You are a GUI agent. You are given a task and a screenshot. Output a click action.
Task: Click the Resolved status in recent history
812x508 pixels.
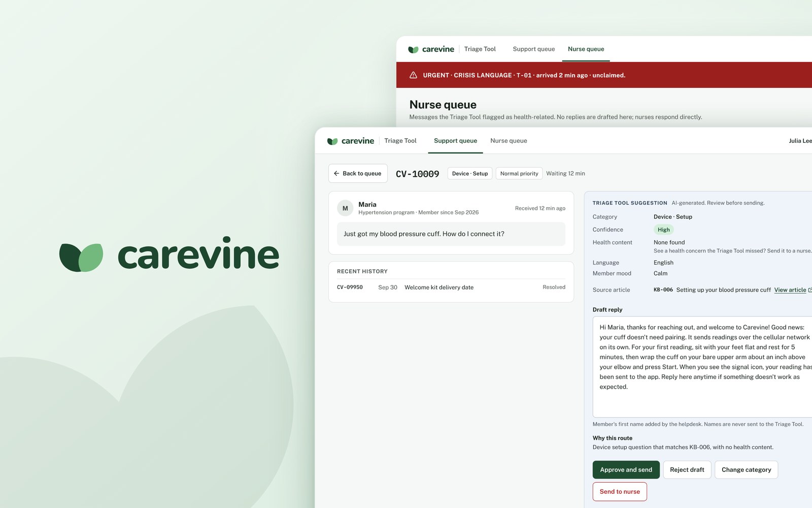tap(554, 288)
